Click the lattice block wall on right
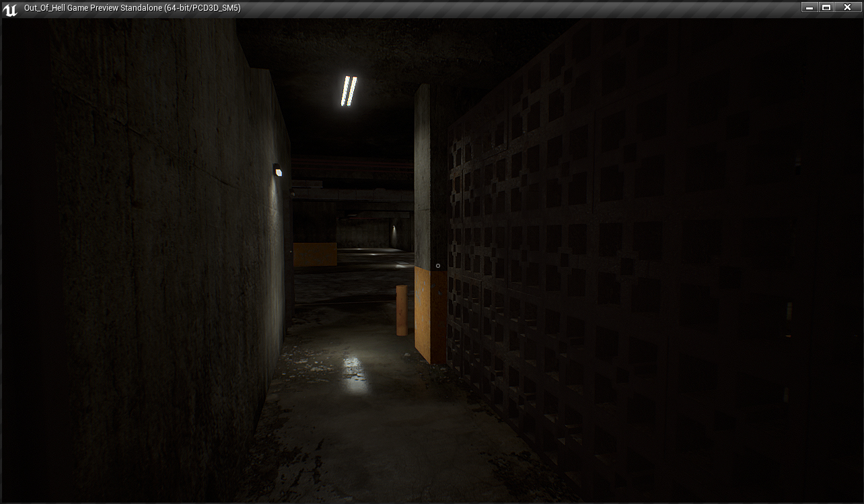This screenshot has width=864, height=504. [x=606, y=269]
